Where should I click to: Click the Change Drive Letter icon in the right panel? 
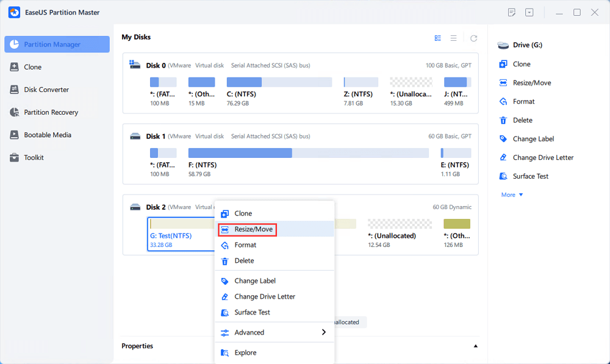pyautogui.click(x=503, y=157)
